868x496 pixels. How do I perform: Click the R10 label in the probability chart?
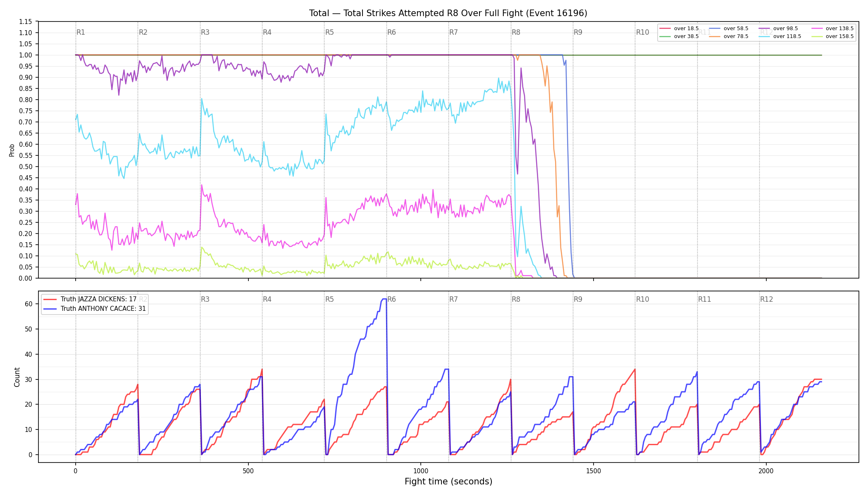click(642, 32)
